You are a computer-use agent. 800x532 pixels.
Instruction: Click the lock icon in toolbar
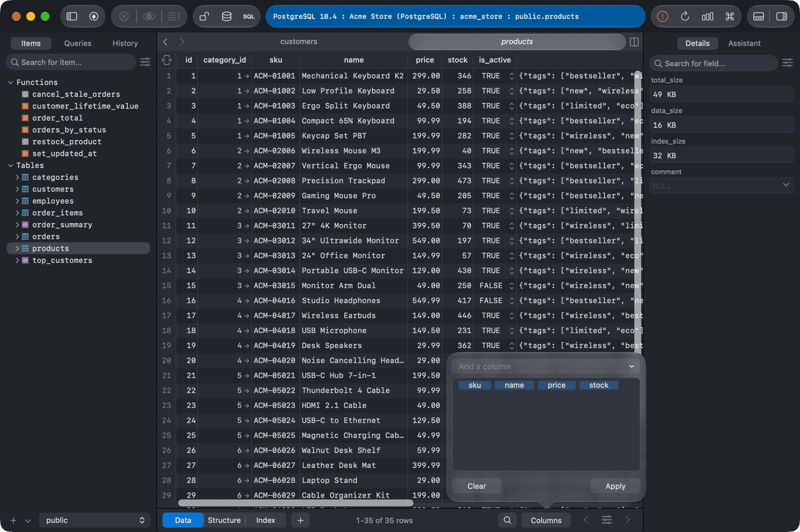coord(204,16)
